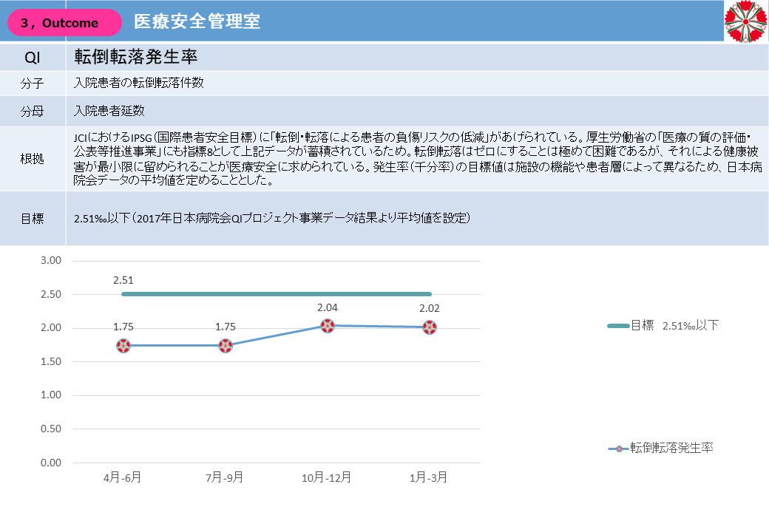Select the 入院患者延数 text

(109, 111)
